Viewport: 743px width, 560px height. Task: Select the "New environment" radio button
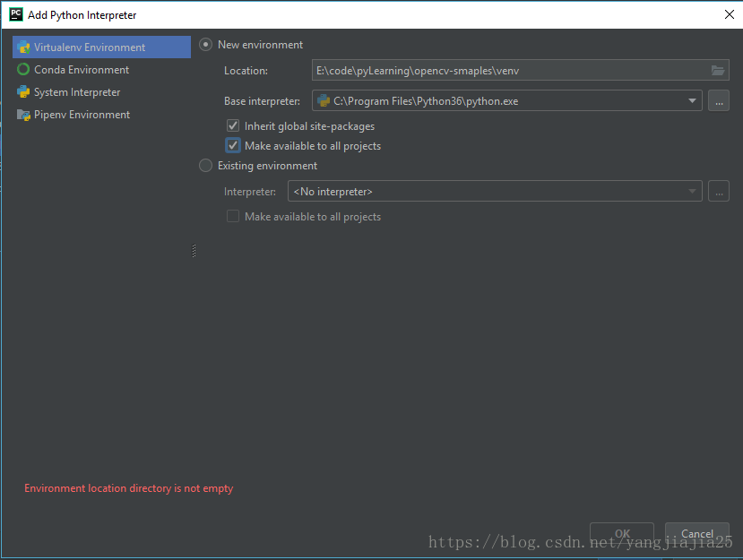[x=205, y=43]
